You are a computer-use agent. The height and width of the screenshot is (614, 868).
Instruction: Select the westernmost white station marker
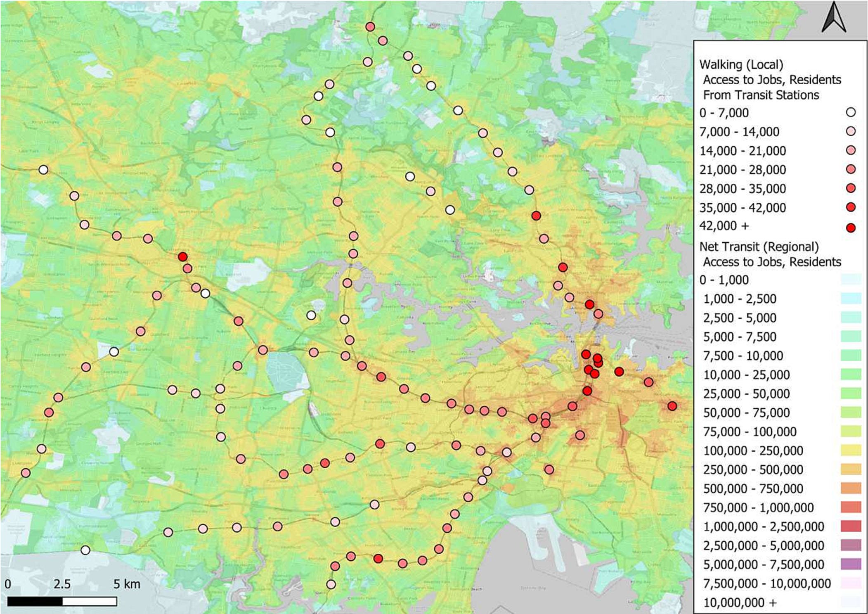point(43,170)
